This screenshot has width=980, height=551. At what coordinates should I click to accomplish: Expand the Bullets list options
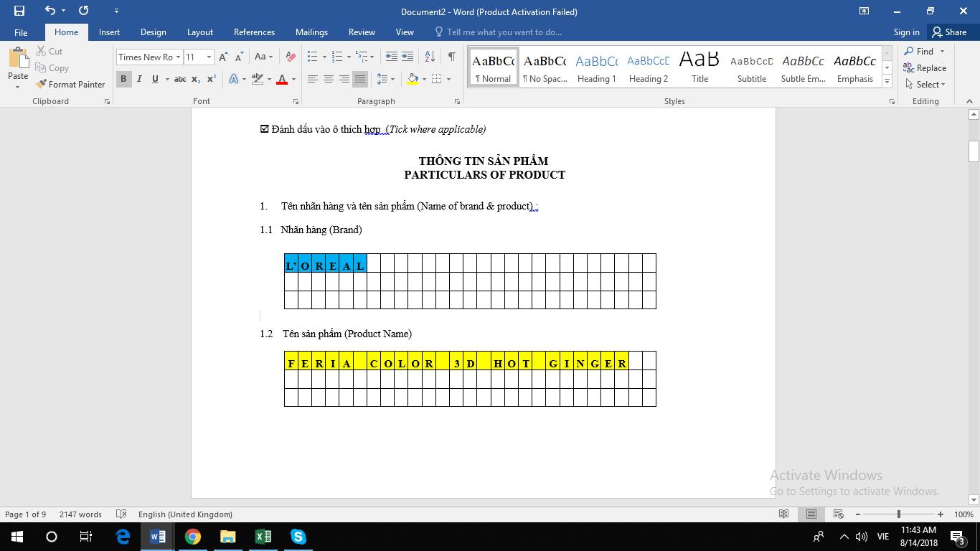click(x=324, y=57)
